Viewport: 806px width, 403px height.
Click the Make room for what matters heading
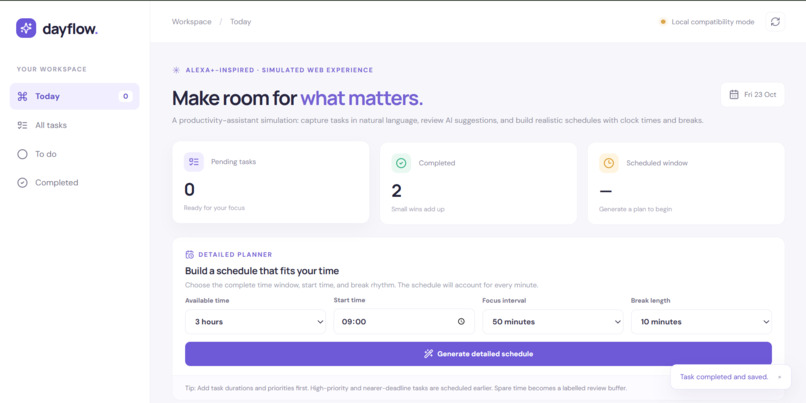tap(298, 98)
